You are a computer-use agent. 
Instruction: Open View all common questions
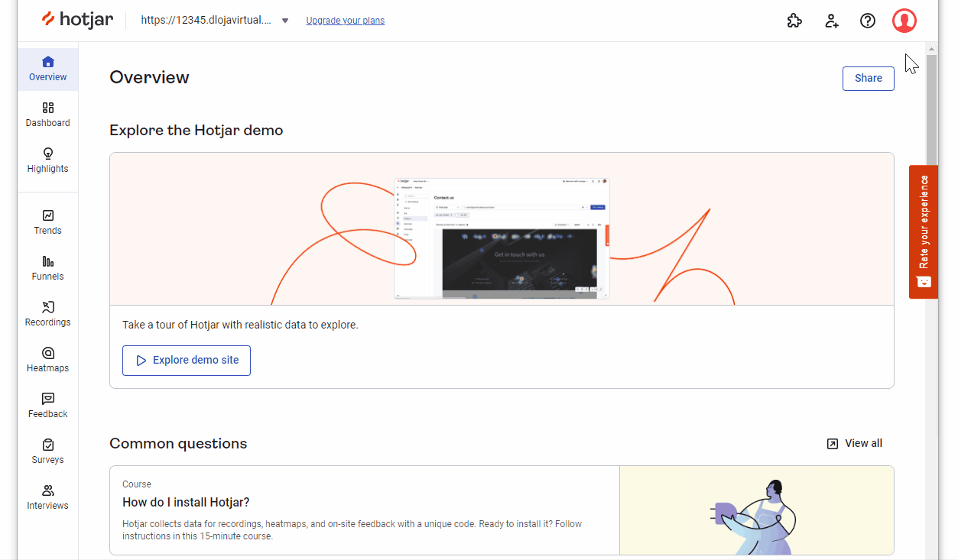tap(855, 443)
